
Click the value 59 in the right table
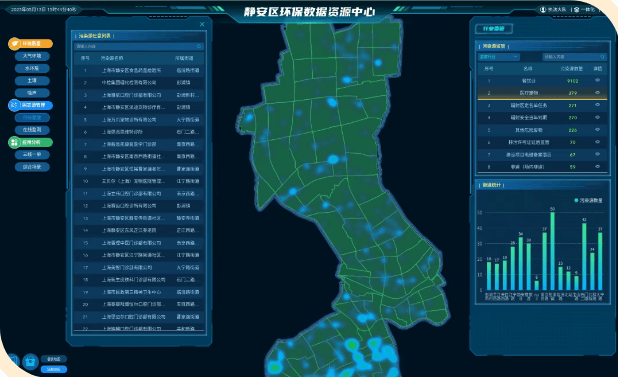[572, 167]
